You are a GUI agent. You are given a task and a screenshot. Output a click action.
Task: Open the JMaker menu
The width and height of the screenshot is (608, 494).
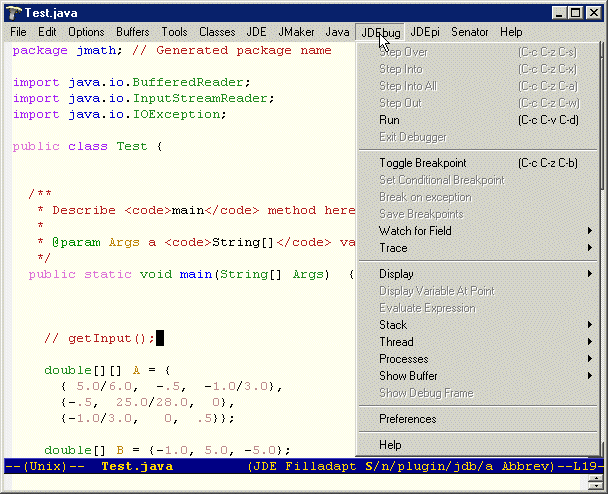294,32
